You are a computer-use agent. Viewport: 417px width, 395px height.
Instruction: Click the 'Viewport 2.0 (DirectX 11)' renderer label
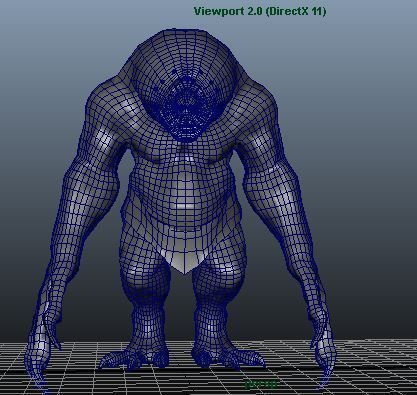click(260, 11)
